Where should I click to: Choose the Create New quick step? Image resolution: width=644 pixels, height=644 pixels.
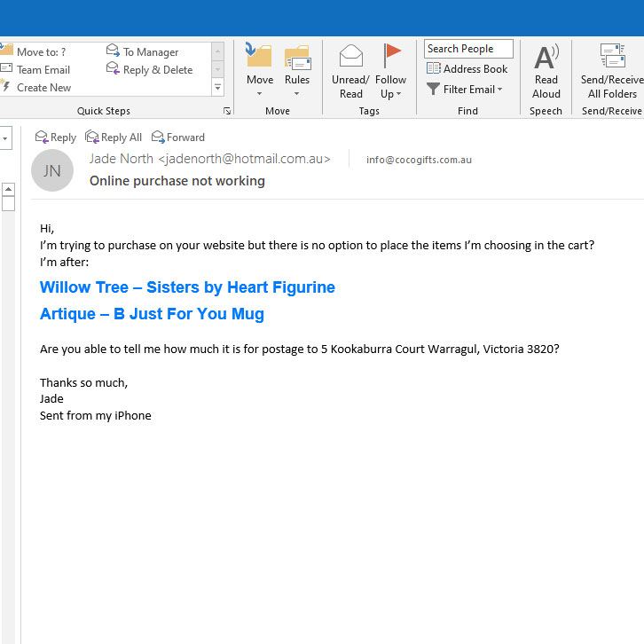[x=37, y=88]
